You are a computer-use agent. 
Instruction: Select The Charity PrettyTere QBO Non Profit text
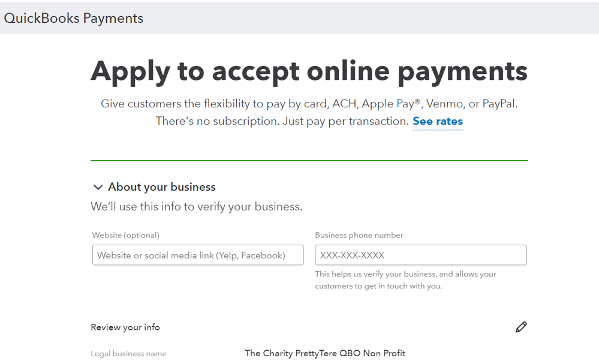click(x=325, y=353)
